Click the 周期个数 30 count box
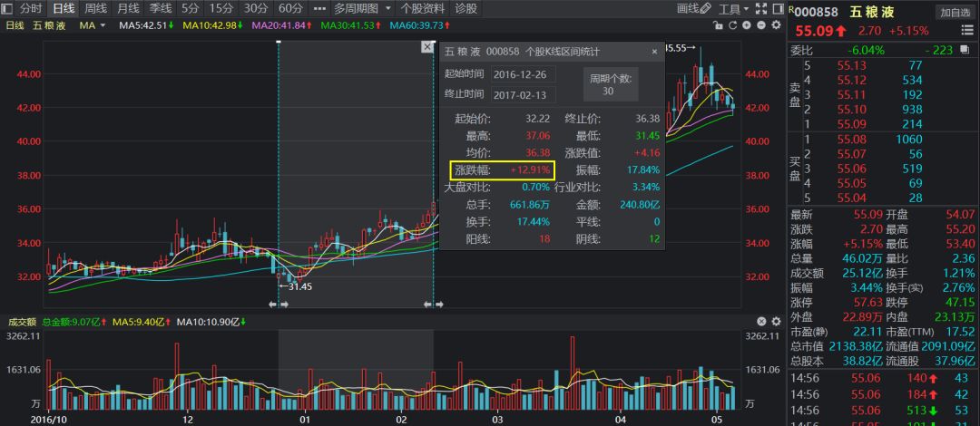 pyautogui.click(x=611, y=84)
